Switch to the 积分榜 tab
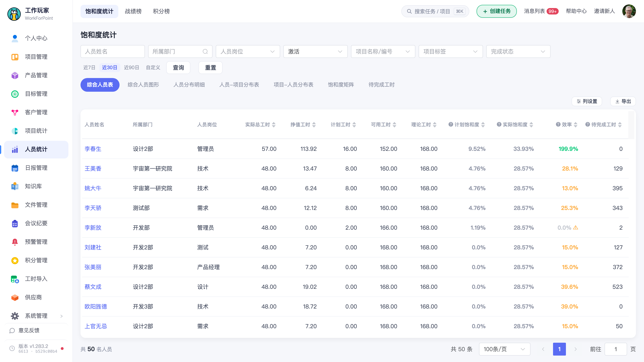Image resolution: width=644 pixels, height=362 pixels. [161, 11]
